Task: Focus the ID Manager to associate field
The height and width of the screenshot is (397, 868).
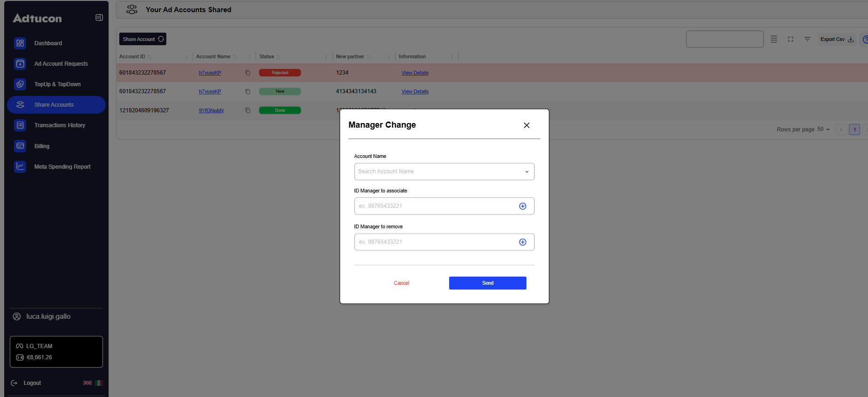Action: coord(436,206)
